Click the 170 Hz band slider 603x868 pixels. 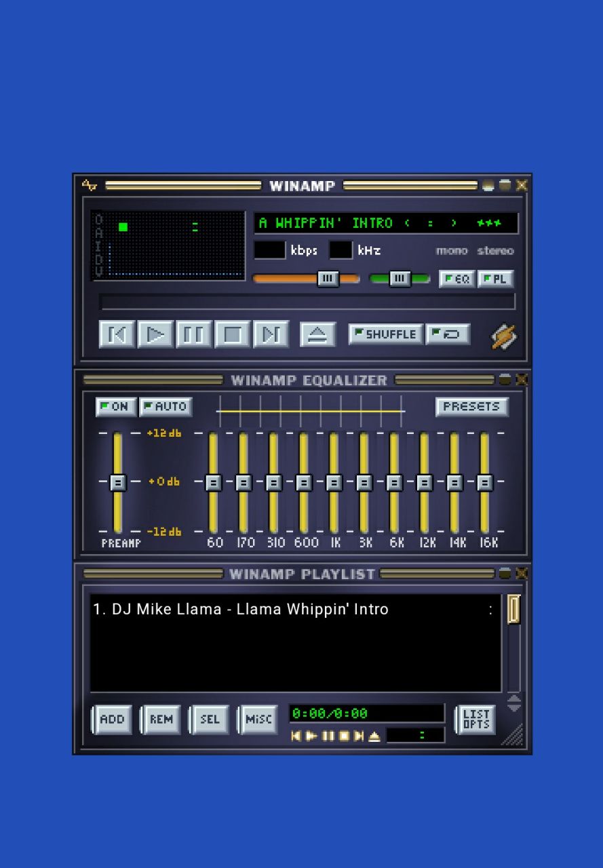point(244,482)
